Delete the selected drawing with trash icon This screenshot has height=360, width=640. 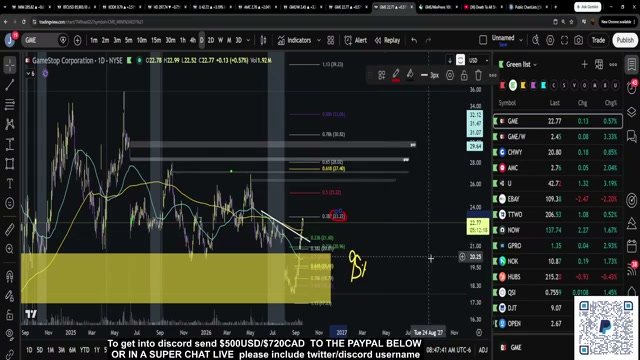coord(478,75)
